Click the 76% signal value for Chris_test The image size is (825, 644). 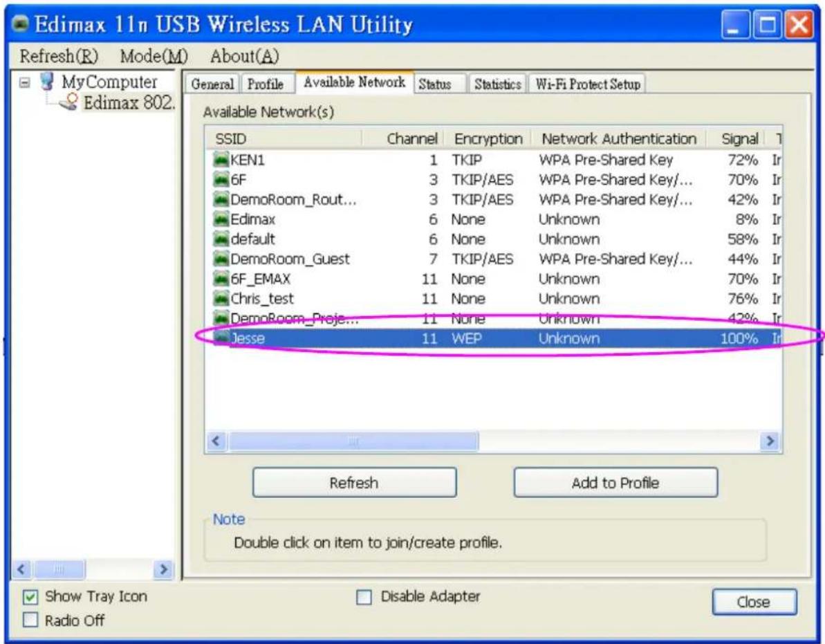click(743, 298)
